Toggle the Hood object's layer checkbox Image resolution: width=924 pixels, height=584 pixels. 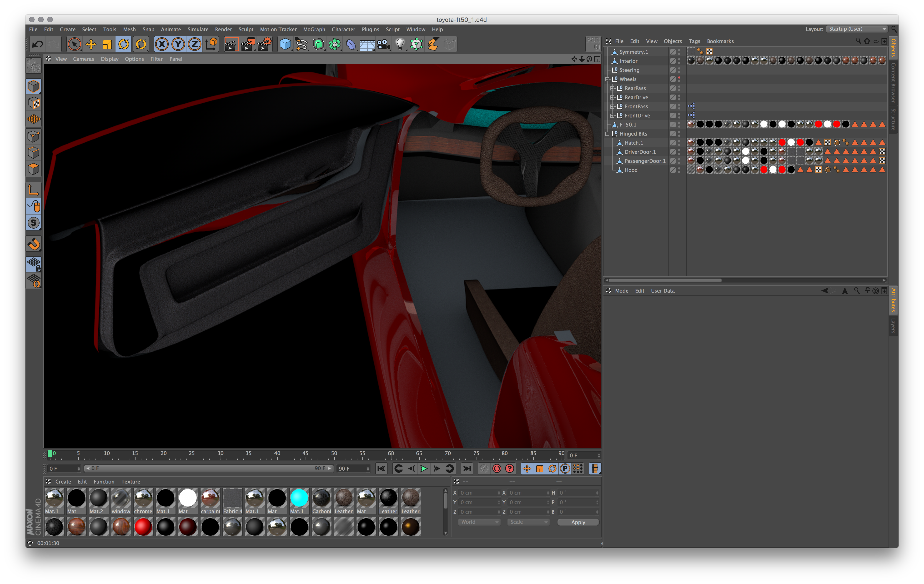pyautogui.click(x=673, y=170)
